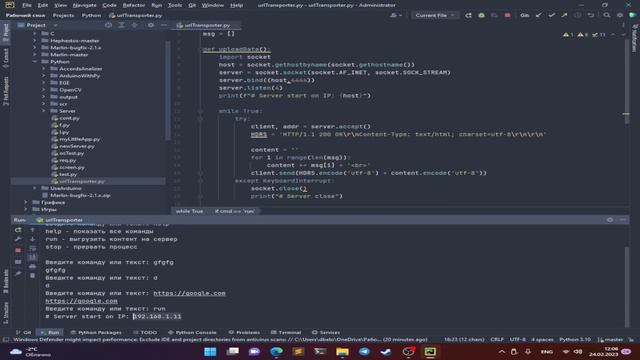Switch to the Python Packages tool tab
Image resolution: width=640 pixels, height=360 pixels.
[x=96, y=332]
